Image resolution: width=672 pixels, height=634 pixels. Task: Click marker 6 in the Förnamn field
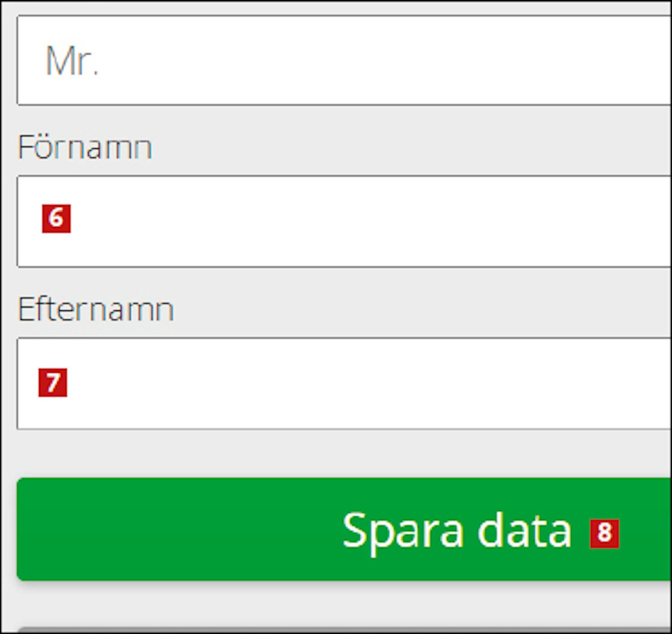point(56,219)
